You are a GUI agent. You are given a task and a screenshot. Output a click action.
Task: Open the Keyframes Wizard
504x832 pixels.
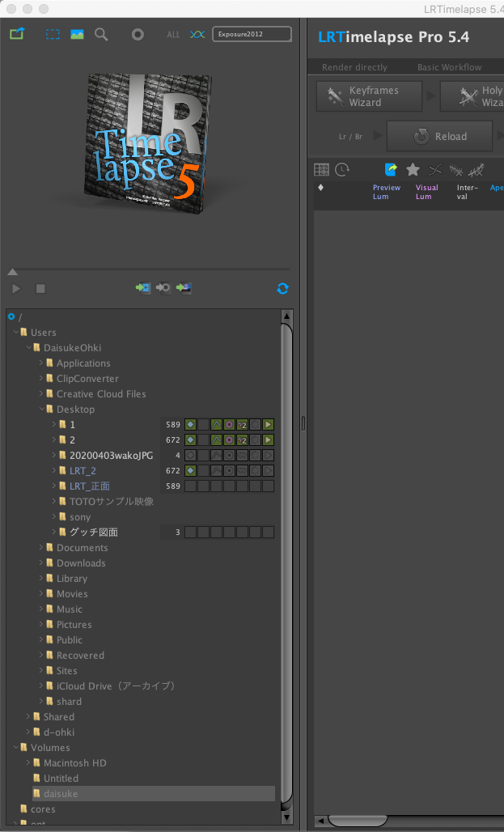pyautogui.click(x=369, y=96)
